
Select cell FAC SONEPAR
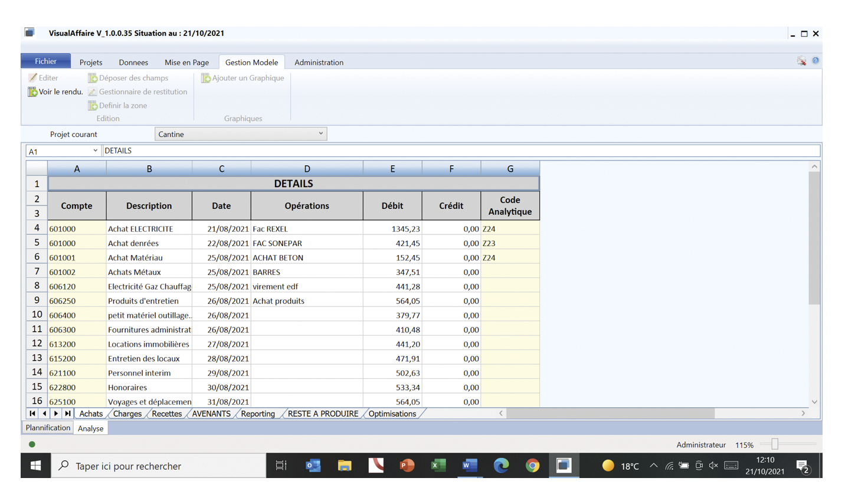(x=307, y=243)
